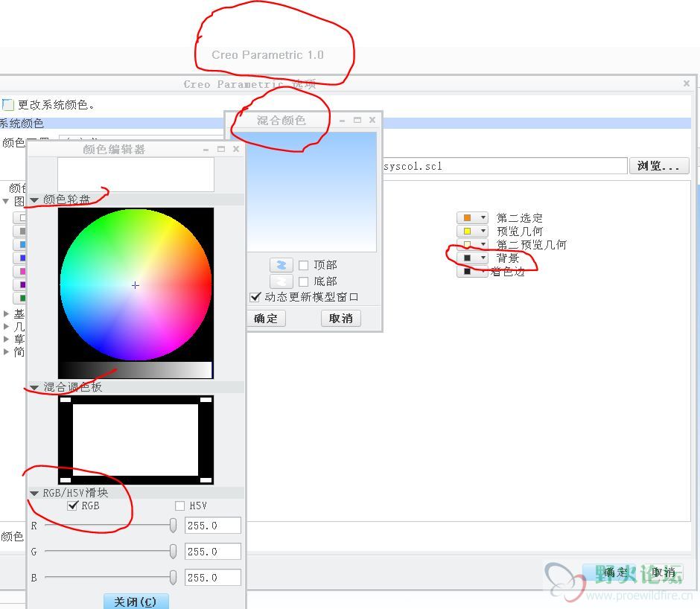Click 确定 in the 混合颜色 dialog
The height and width of the screenshot is (609, 700).
[266, 319]
